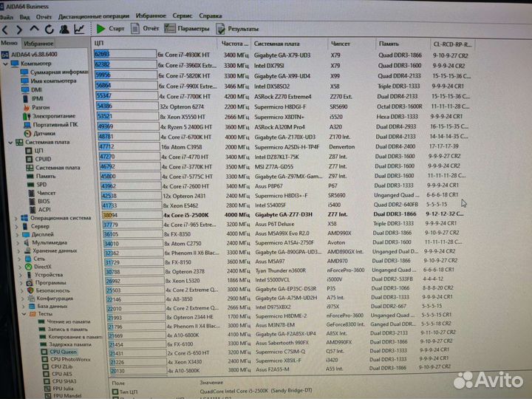
Task: Open the Отчёт menu in the menu bar
Action: coord(44,16)
